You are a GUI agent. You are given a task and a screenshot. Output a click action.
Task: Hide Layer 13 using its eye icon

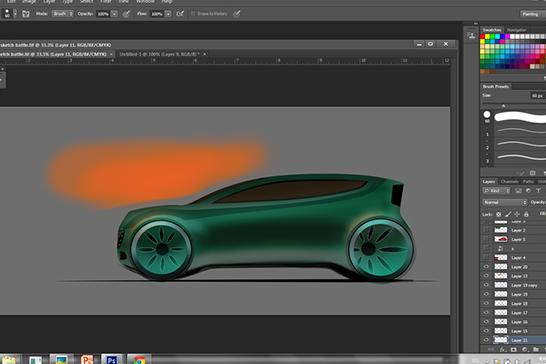pyautogui.click(x=486, y=276)
